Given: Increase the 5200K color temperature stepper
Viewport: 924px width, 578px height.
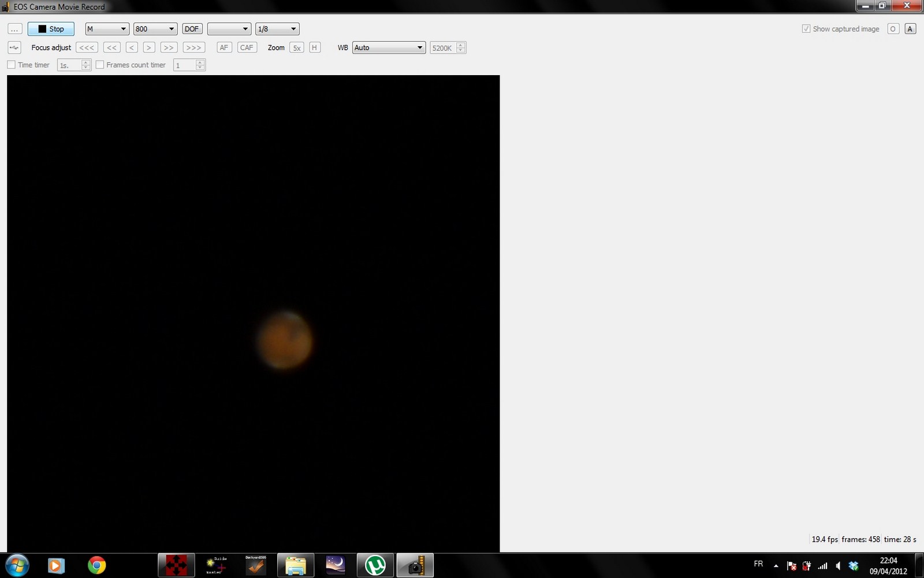Looking at the screenshot, I should pyautogui.click(x=461, y=45).
